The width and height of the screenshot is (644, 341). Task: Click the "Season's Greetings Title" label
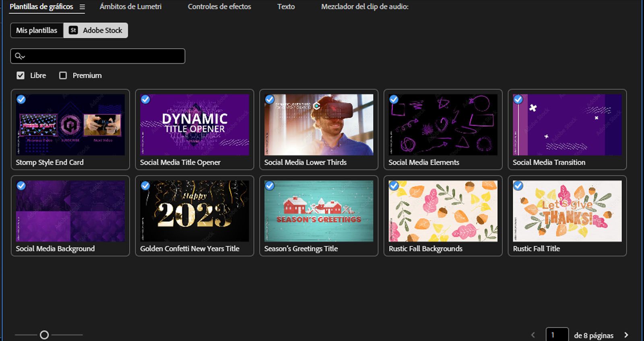[301, 248]
